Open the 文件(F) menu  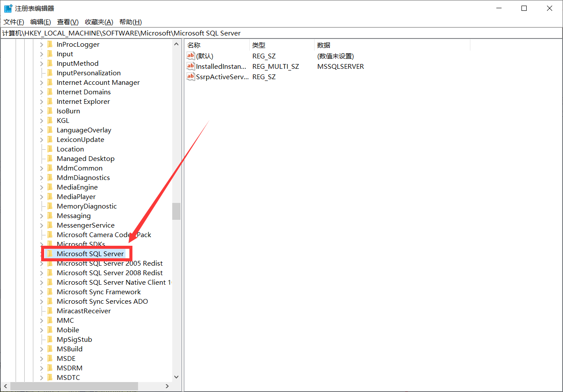14,22
